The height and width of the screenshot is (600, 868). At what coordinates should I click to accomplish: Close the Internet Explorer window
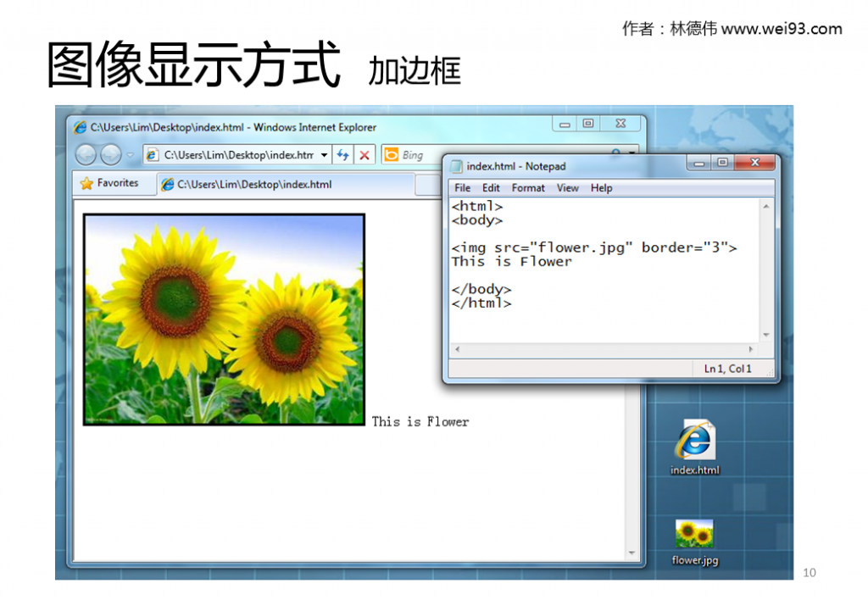coord(621,124)
